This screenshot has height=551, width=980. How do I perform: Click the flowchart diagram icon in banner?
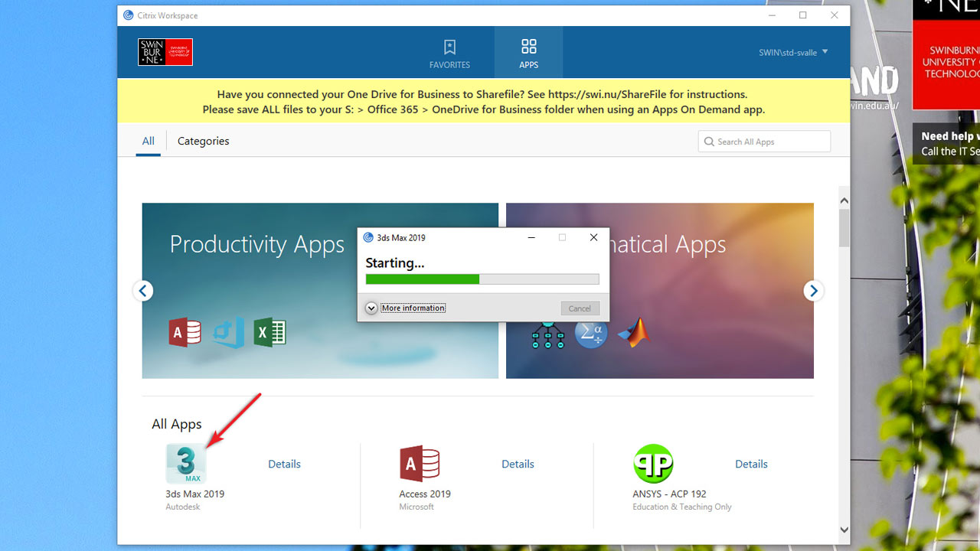[x=547, y=334]
